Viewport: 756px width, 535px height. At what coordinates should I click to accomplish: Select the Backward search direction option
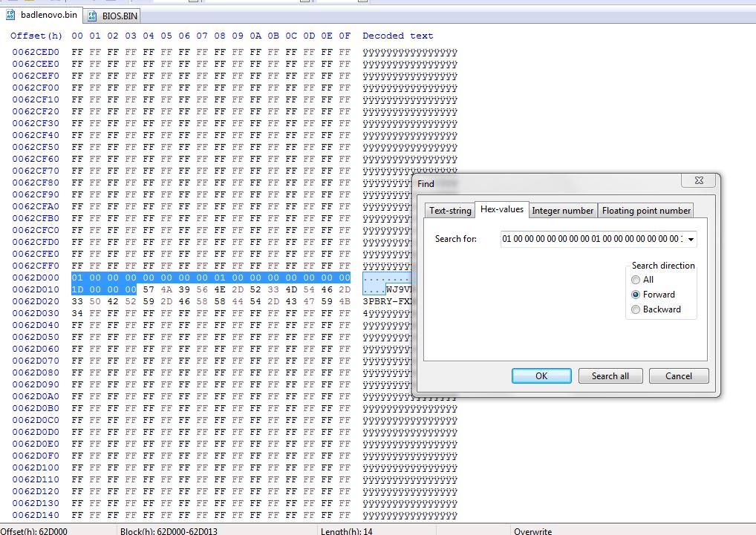click(656, 309)
